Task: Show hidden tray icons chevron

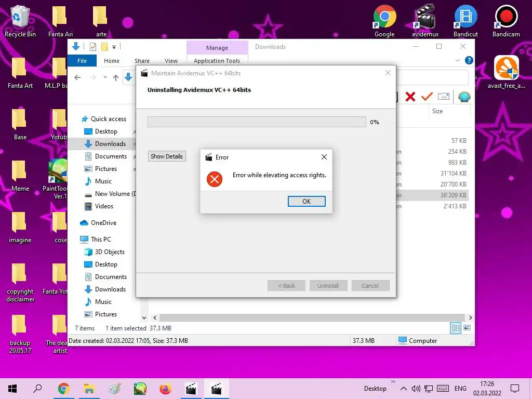Action: [x=403, y=389]
